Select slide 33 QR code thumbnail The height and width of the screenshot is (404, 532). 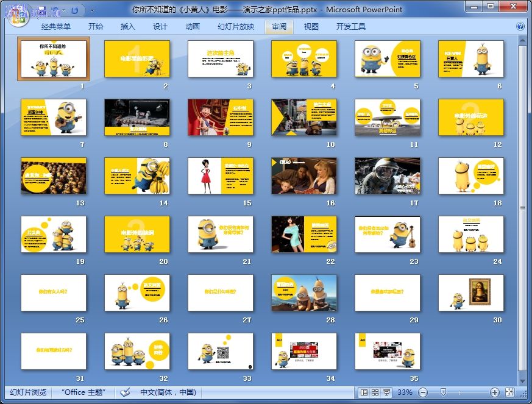click(221, 352)
